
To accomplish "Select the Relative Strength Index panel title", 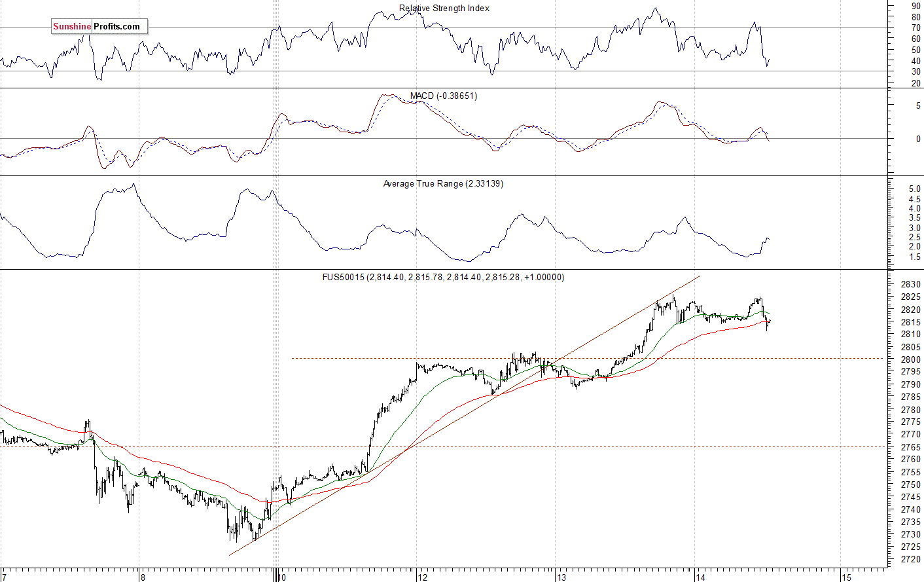I will coord(444,9).
